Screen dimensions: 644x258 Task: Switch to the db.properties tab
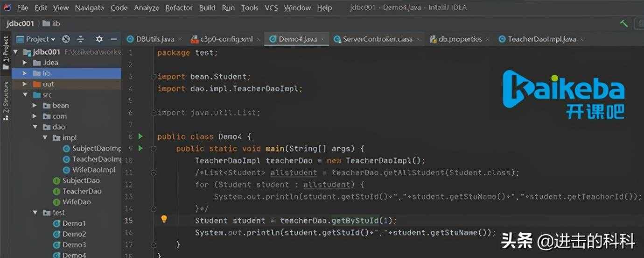(460, 39)
